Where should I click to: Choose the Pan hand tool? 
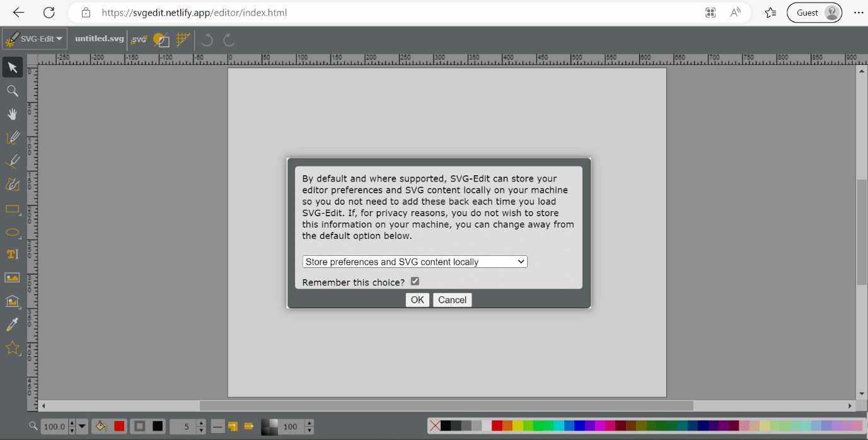[x=12, y=114]
